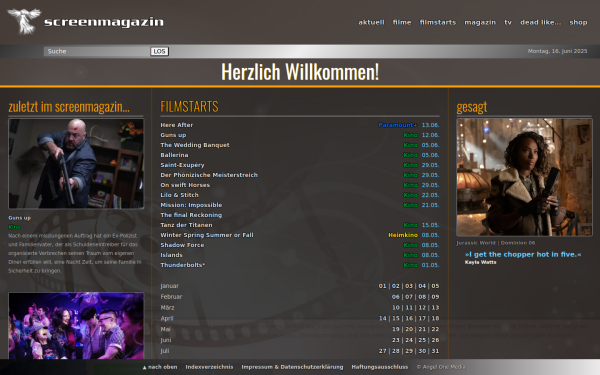The width and height of the screenshot is (600, 375).
Task: Open calendar week 31
Action: (x=435, y=351)
